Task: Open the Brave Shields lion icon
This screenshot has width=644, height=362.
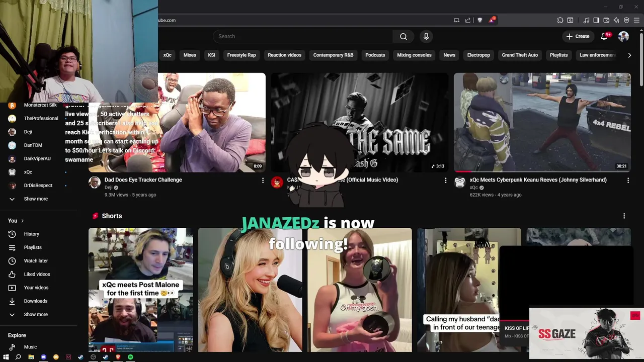Action: (x=479, y=20)
